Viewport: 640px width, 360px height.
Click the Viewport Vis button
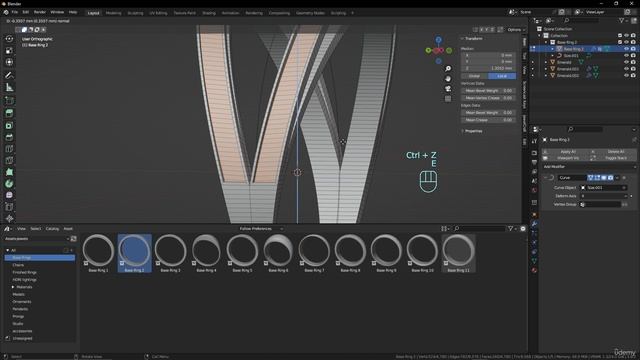pos(565,158)
